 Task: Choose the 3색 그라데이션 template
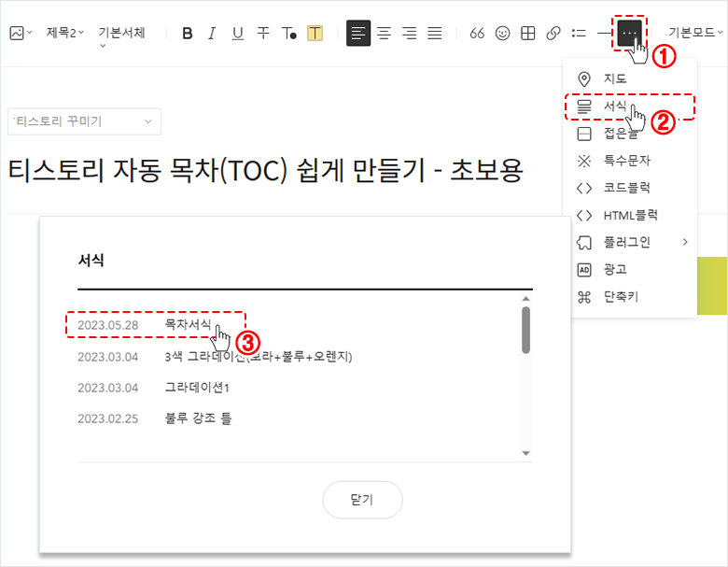[x=259, y=357]
